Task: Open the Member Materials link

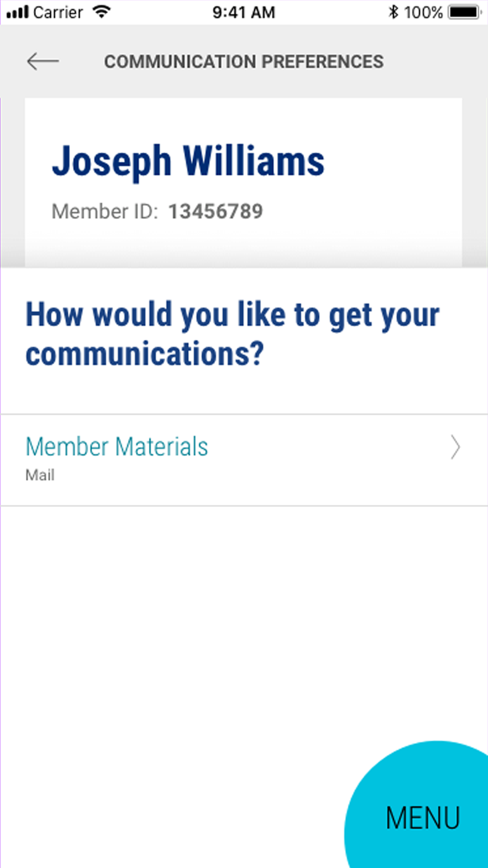Action: 117,447
